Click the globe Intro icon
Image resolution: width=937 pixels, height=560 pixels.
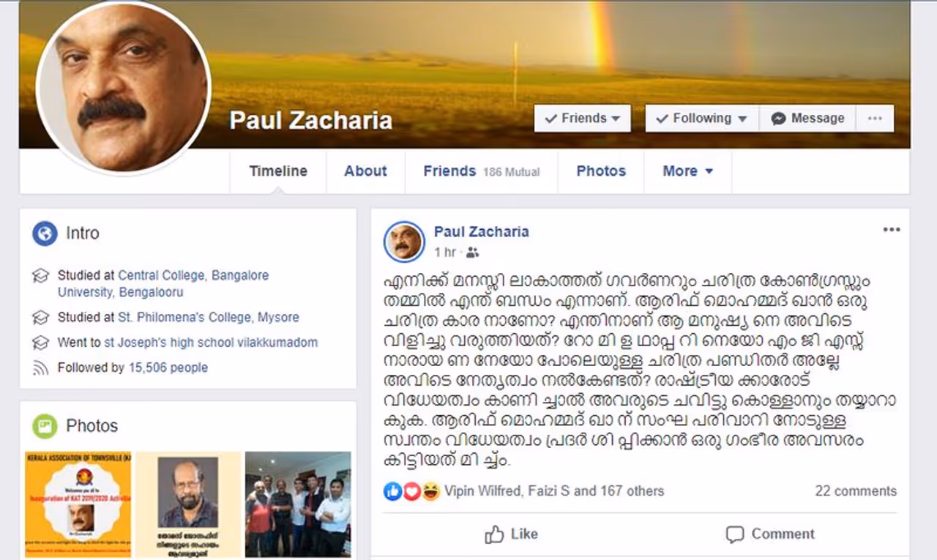45,234
